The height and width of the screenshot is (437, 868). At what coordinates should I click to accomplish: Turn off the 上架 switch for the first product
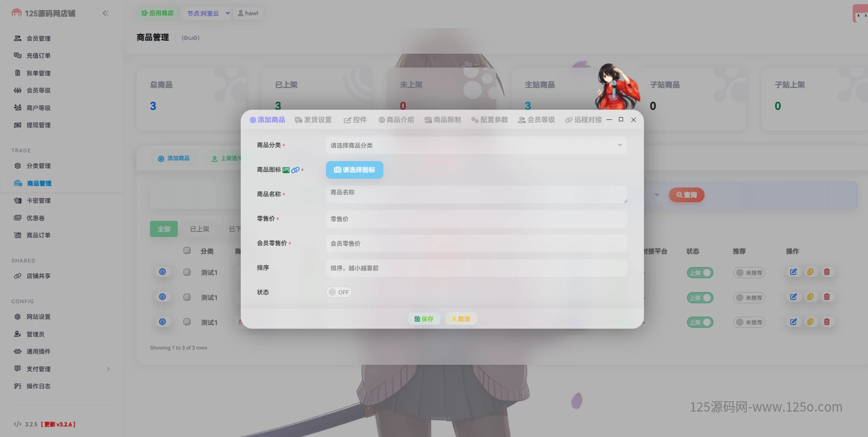699,272
